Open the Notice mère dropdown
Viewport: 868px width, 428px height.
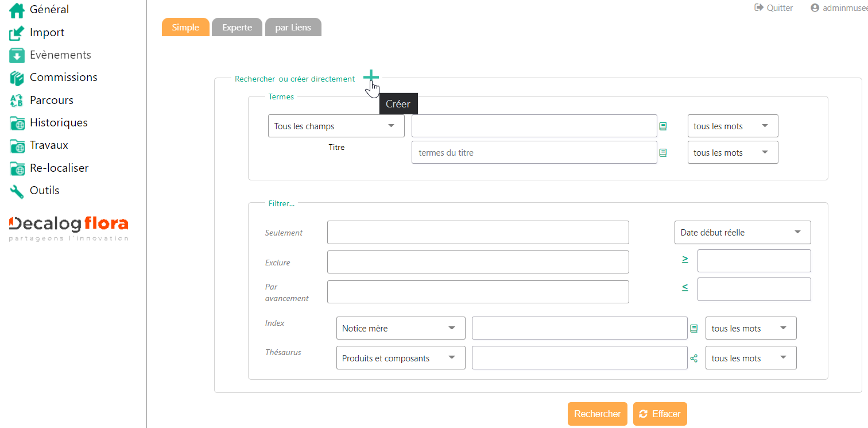(x=400, y=329)
